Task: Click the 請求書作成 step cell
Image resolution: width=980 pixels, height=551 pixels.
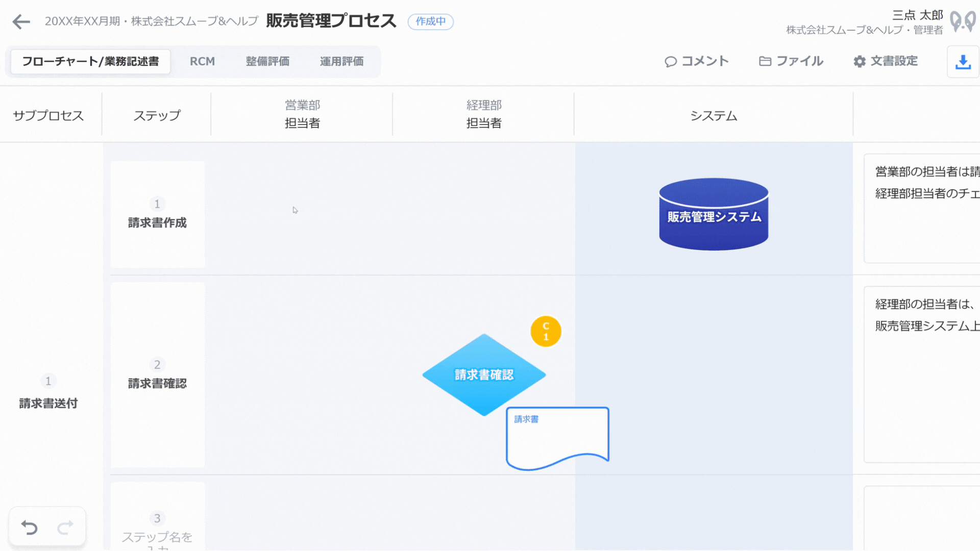Action: click(x=157, y=214)
